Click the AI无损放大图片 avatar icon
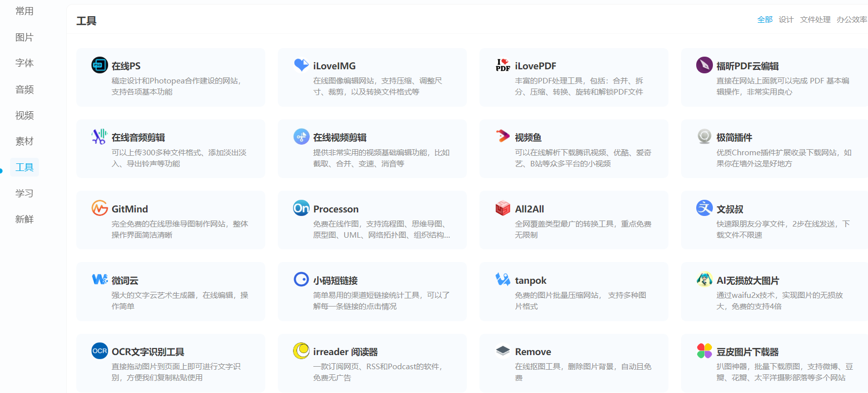 click(704, 279)
